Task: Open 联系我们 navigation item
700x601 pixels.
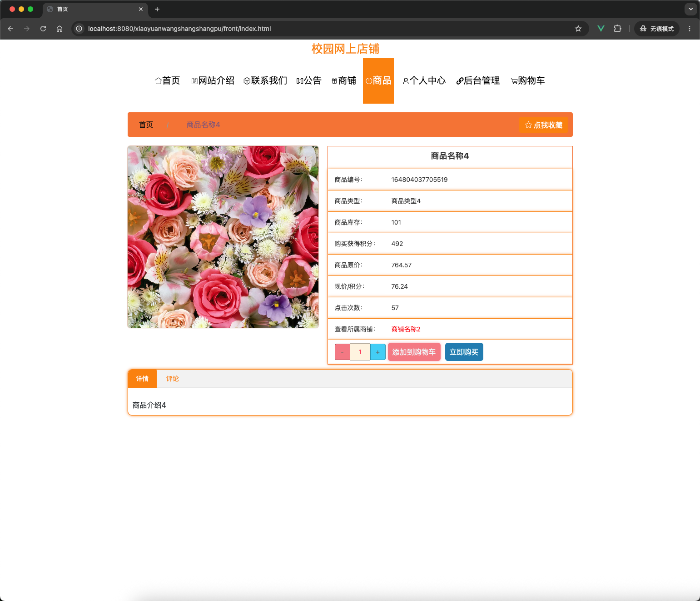Action: coord(265,80)
